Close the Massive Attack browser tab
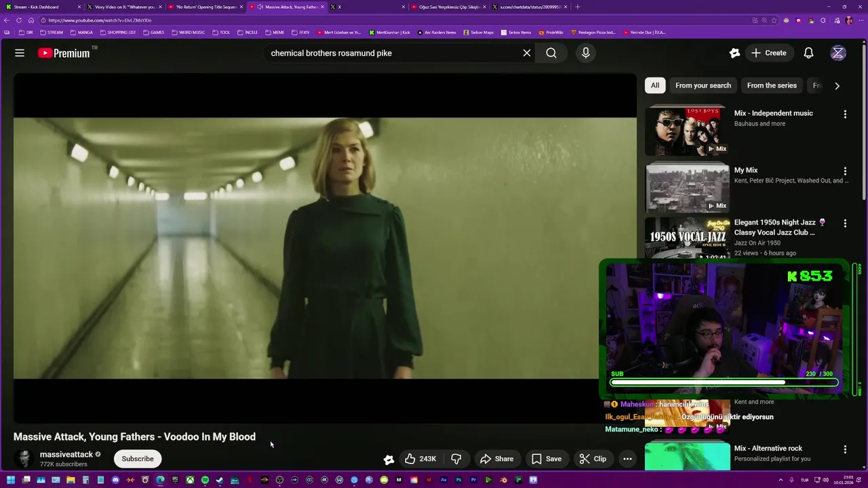The height and width of the screenshot is (488, 868). (x=323, y=7)
